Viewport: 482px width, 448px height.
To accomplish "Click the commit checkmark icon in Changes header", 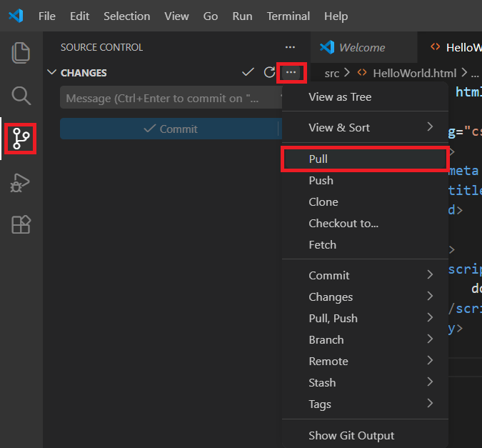I will coord(248,72).
